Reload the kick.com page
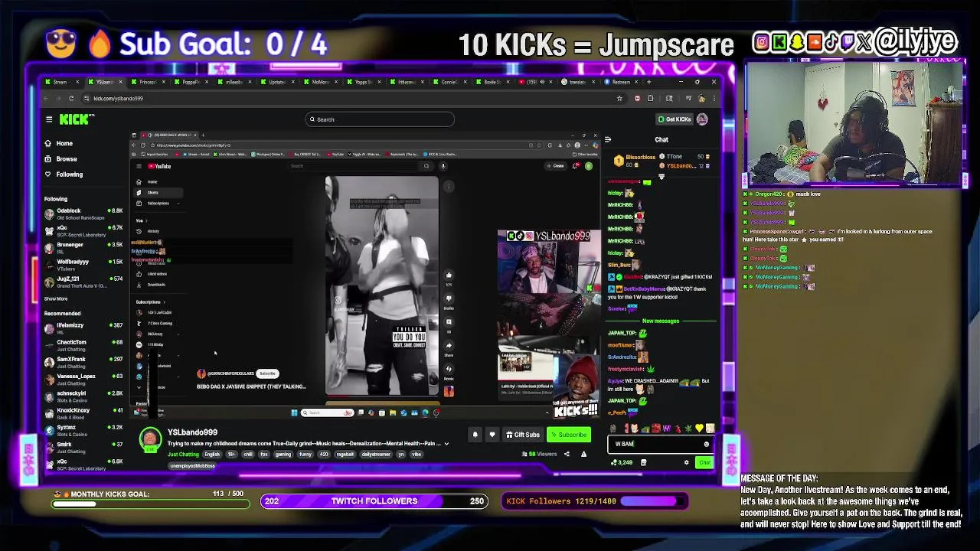The image size is (980, 551). click(71, 98)
